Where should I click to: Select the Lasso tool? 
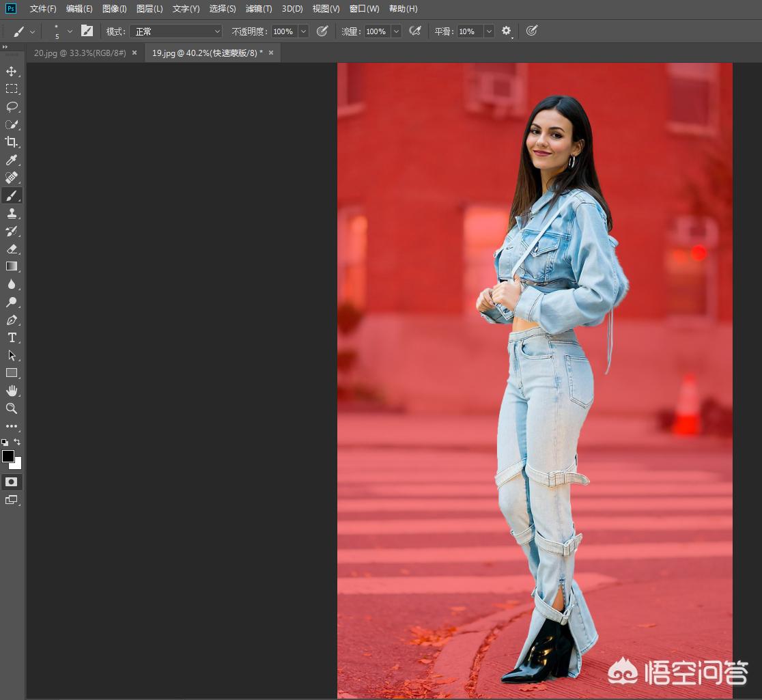click(12, 107)
